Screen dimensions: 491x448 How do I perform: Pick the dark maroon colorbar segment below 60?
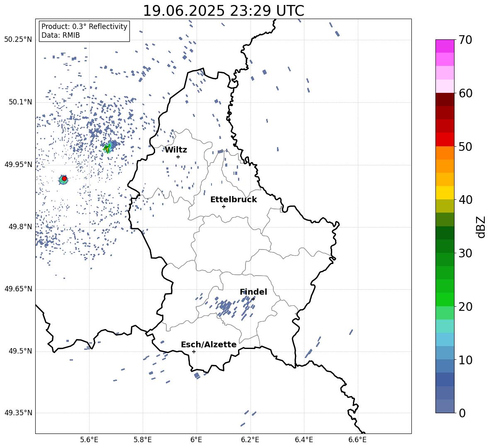(445, 100)
